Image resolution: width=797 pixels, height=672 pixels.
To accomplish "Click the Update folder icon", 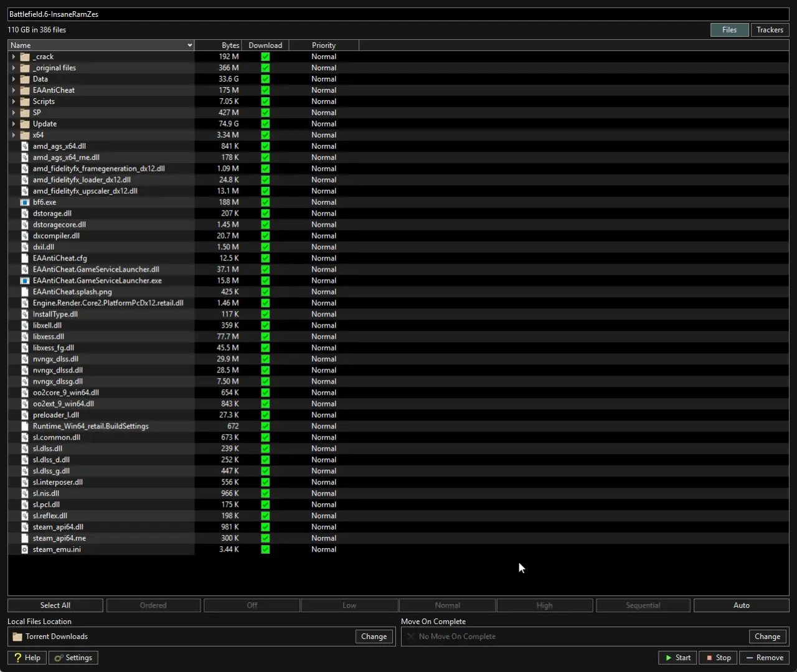I will point(25,124).
